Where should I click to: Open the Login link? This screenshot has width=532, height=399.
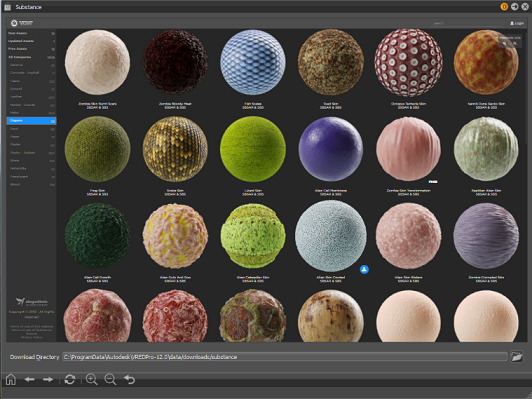click(x=517, y=23)
